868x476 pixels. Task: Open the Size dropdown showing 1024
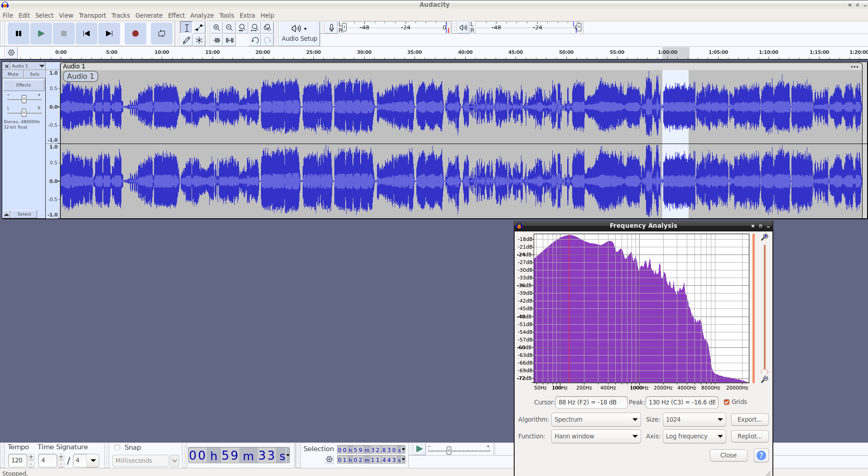click(x=694, y=419)
